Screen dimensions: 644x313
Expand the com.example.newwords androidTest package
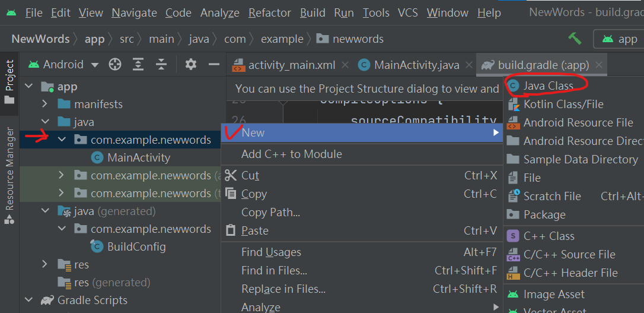[62, 176]
